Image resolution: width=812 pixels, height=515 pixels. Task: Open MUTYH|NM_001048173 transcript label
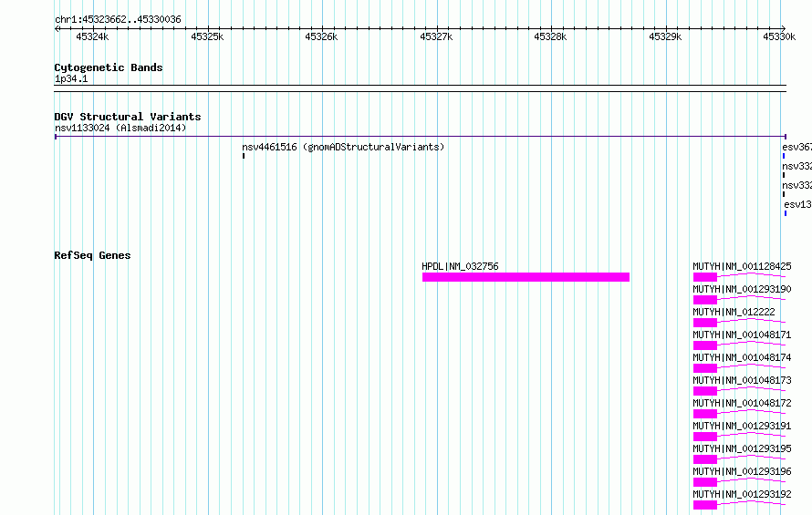742,380
